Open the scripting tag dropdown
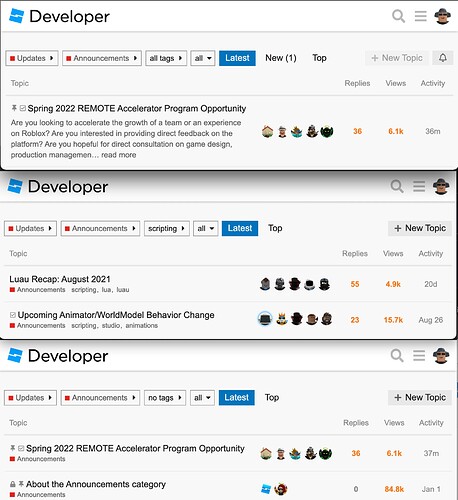 pos(167,228)
